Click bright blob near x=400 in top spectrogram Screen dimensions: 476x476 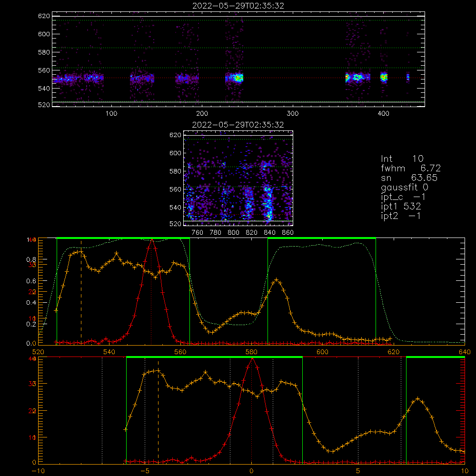[x=384, y=78]
